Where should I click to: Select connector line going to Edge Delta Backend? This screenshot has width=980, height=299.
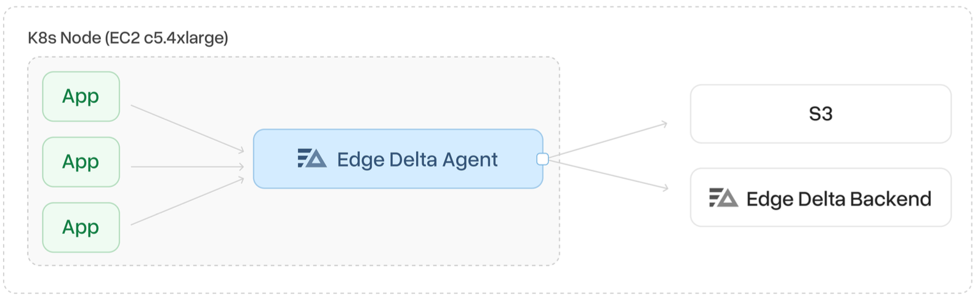[x=606, y=174]
